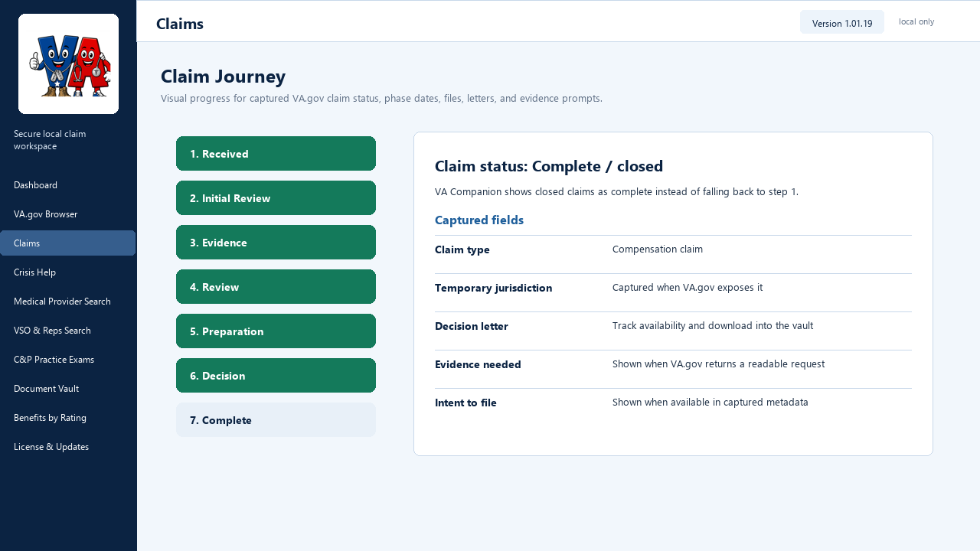Click the Claim status: Complete / closed heading
This screenshot has height=551, width=980.
point(549,166)
